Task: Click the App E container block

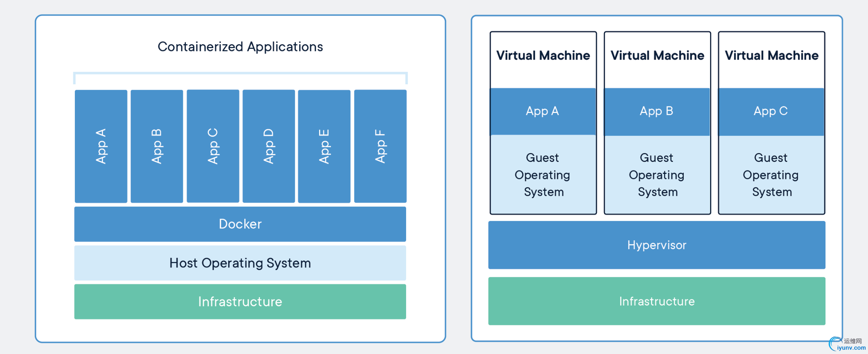Action: 324,146
